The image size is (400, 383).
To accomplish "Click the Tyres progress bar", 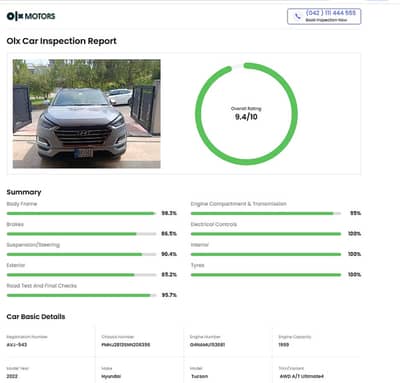I will pyautogui.click(x=266, y=275).
